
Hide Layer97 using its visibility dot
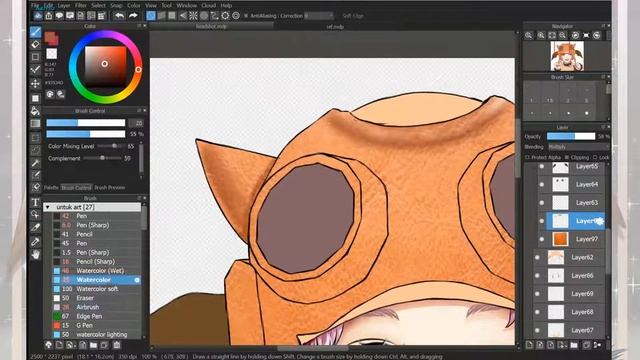pos(542,239)
